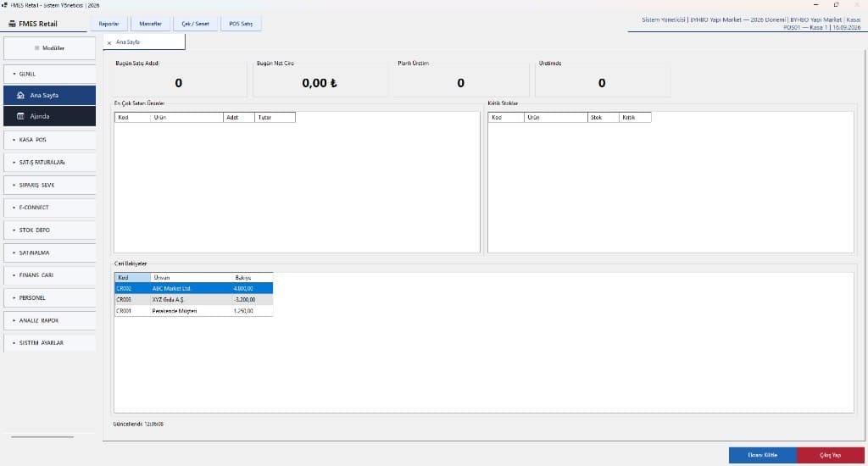Screen dimensions: 868x466
Task: Collapse the GENEL sidebar section
Action: [x=49, y=74]
